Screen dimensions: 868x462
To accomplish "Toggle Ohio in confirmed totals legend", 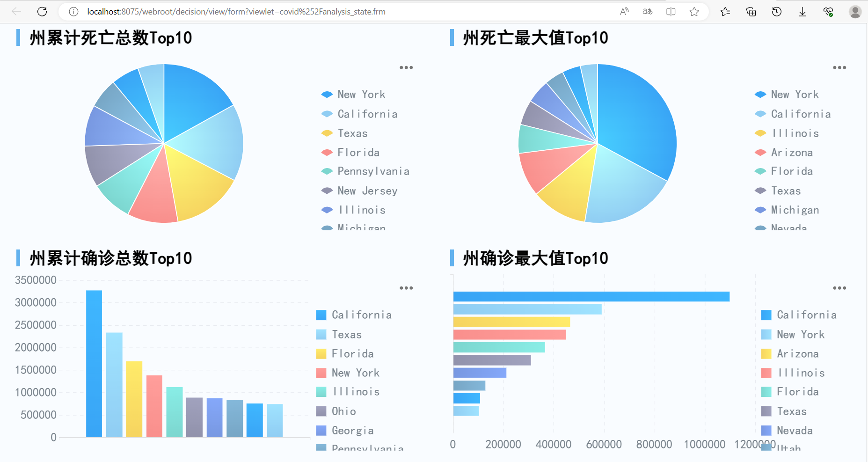I will click(336, 411).
